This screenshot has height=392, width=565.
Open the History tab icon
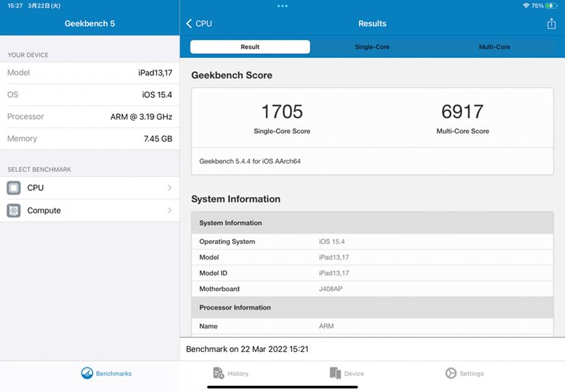tap(218, 374)
